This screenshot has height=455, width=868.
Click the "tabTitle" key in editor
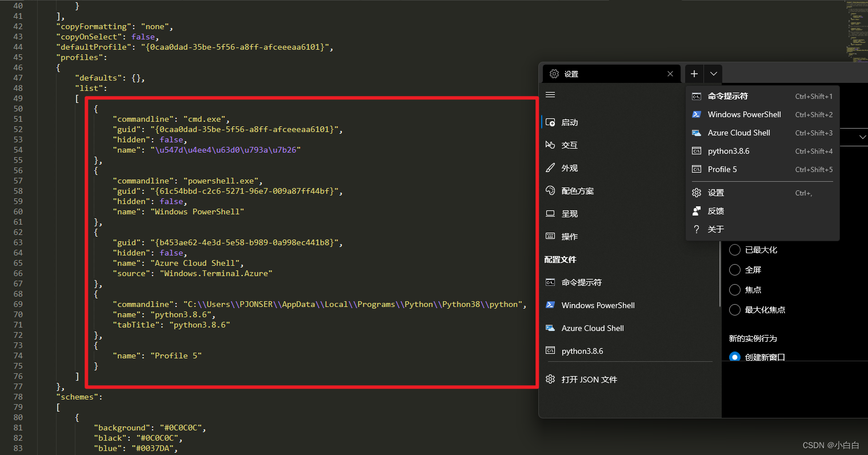[136, 325]
